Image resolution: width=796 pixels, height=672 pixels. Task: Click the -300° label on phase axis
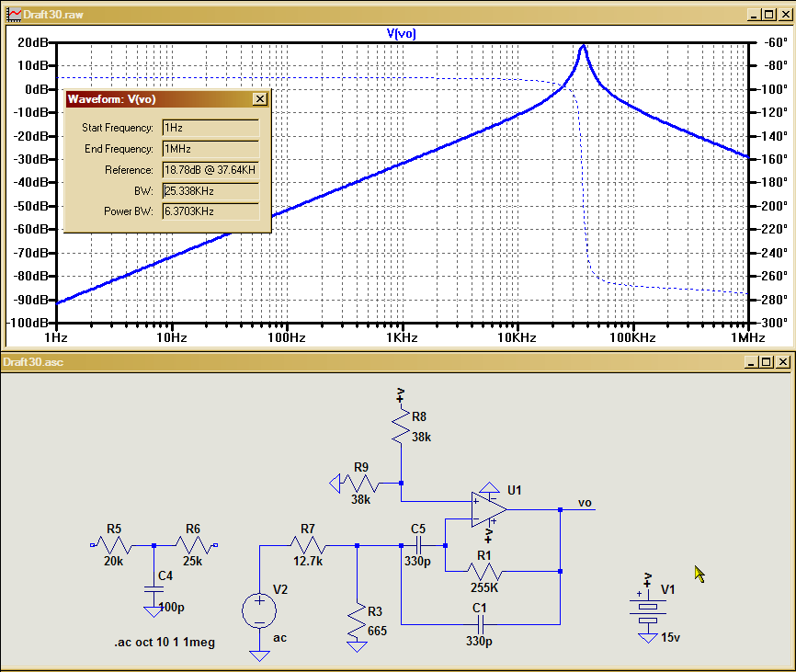[x=773, y=323]
